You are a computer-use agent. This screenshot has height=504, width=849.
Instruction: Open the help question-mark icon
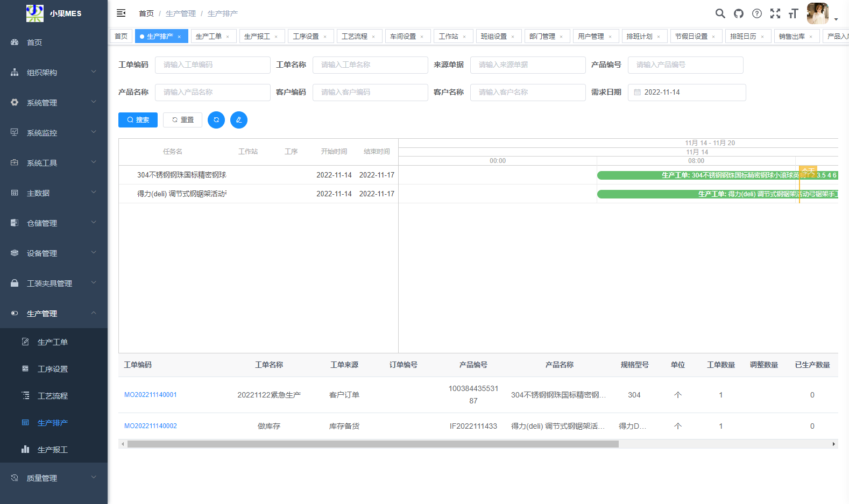point(757,13)
